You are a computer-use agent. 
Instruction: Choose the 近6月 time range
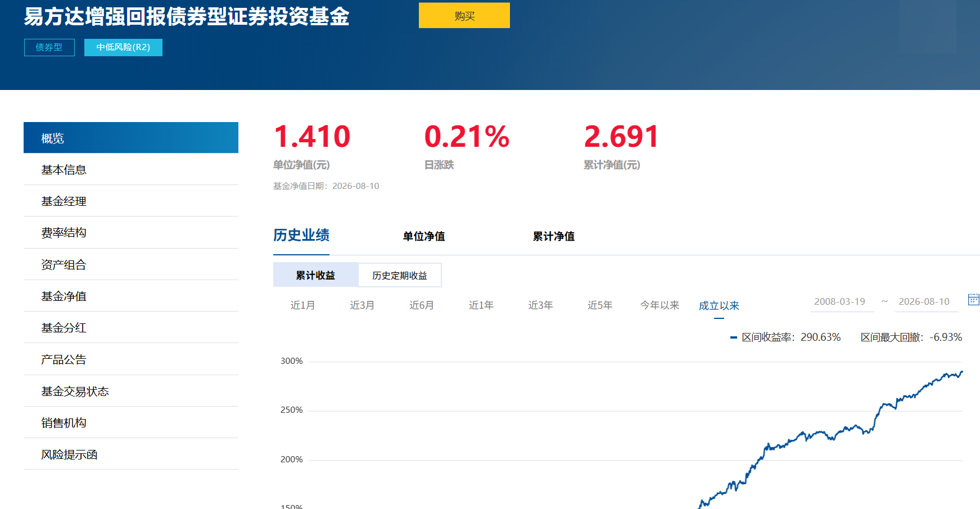422,305
